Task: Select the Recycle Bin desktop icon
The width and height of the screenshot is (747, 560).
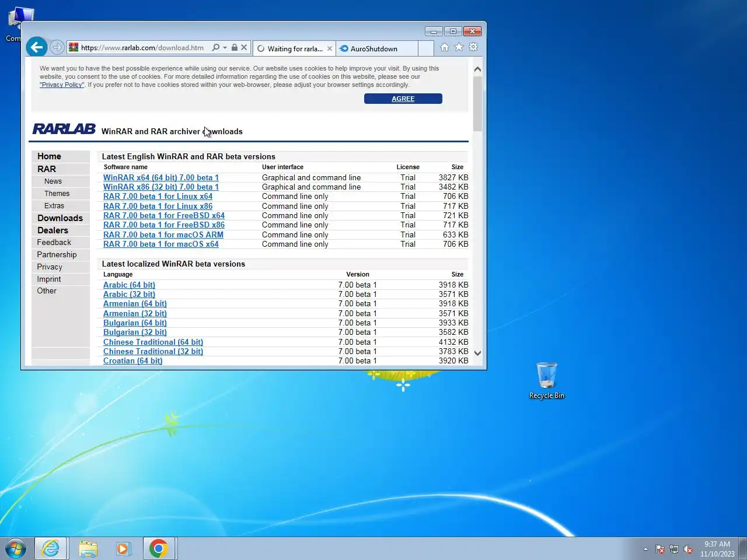Action: click(x=547, y=380)
